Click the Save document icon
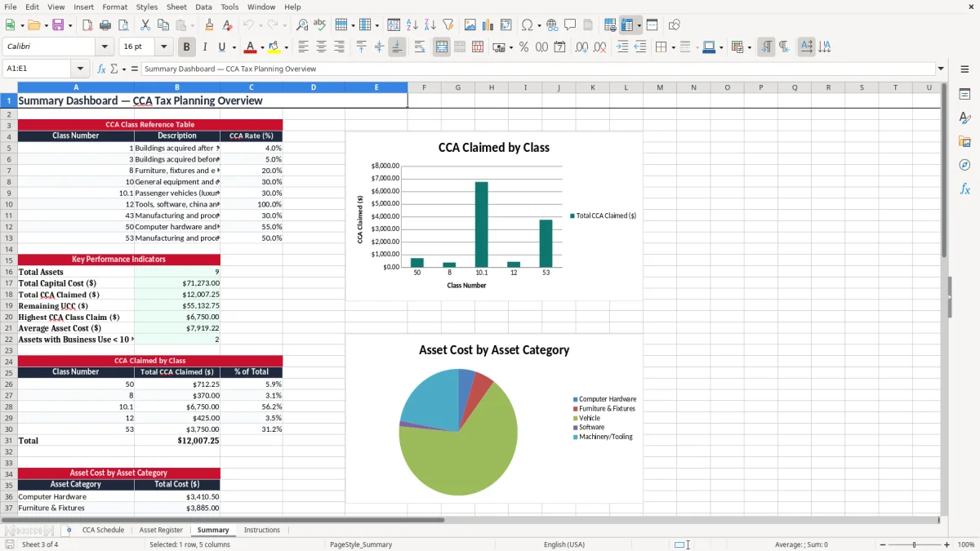 coord(58,25)
